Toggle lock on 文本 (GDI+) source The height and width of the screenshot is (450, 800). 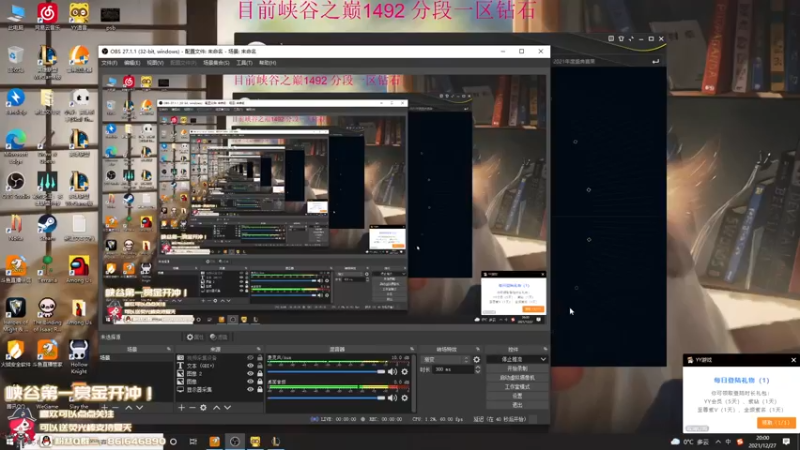tap(260, 365)
